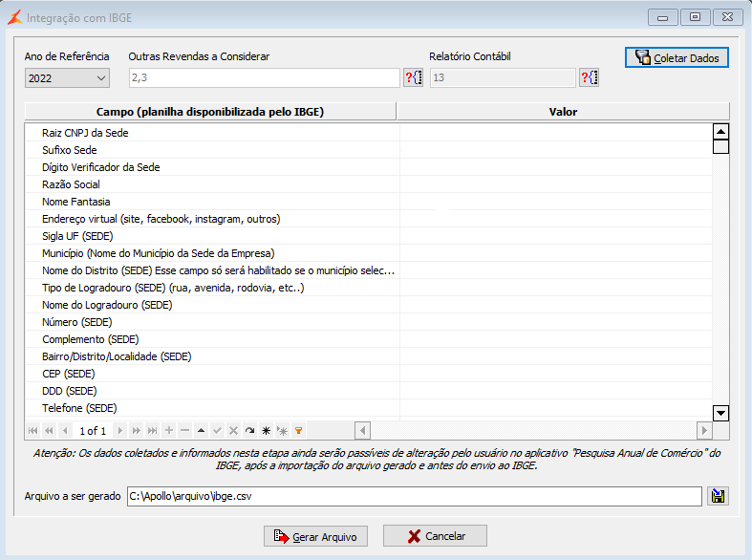Click the save file path diskette icon
Image resolution: width=752 pixels, height=560 pixels.
[x=718, y=496]
